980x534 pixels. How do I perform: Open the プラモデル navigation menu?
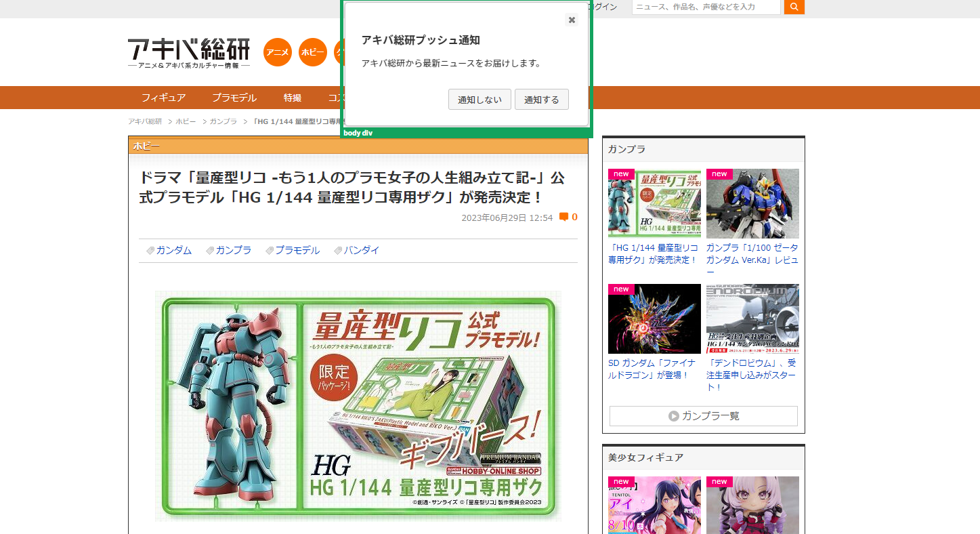tap(235, 98)
